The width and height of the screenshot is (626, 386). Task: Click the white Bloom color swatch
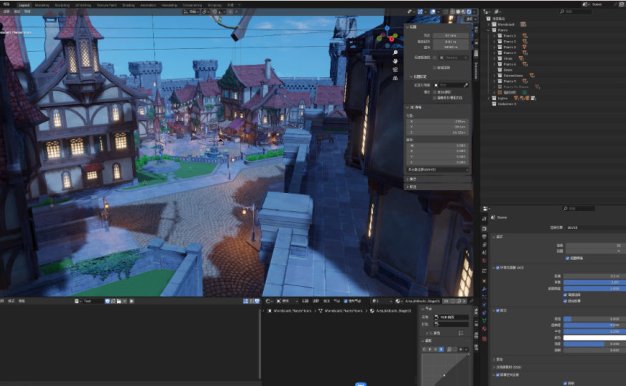coord(594,338)
